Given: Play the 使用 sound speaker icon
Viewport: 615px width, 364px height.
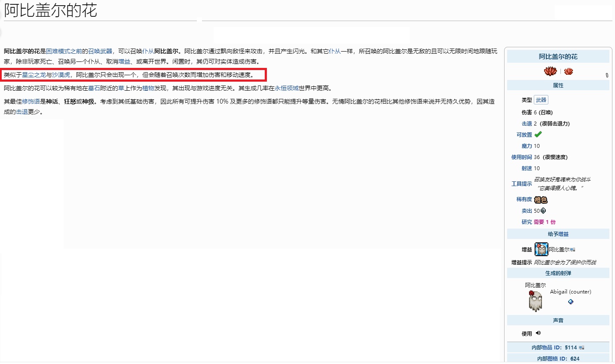Looking at the screenshot, I should coord(538,333).
